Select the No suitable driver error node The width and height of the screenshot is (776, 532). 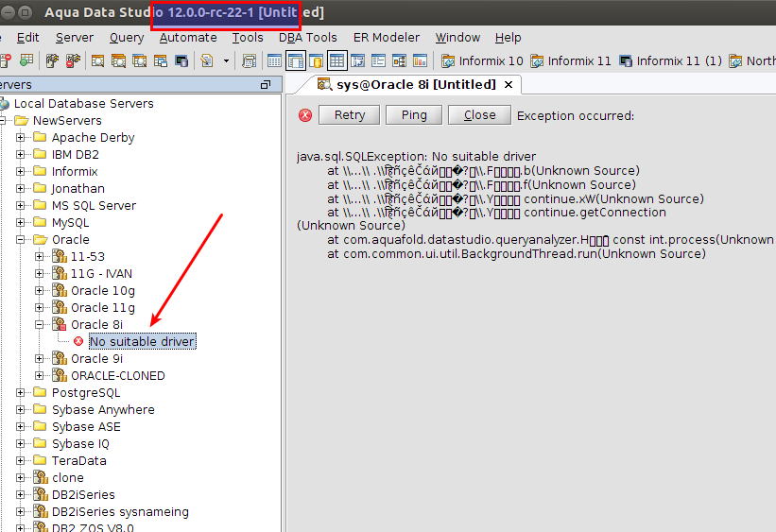coord(142,341)
